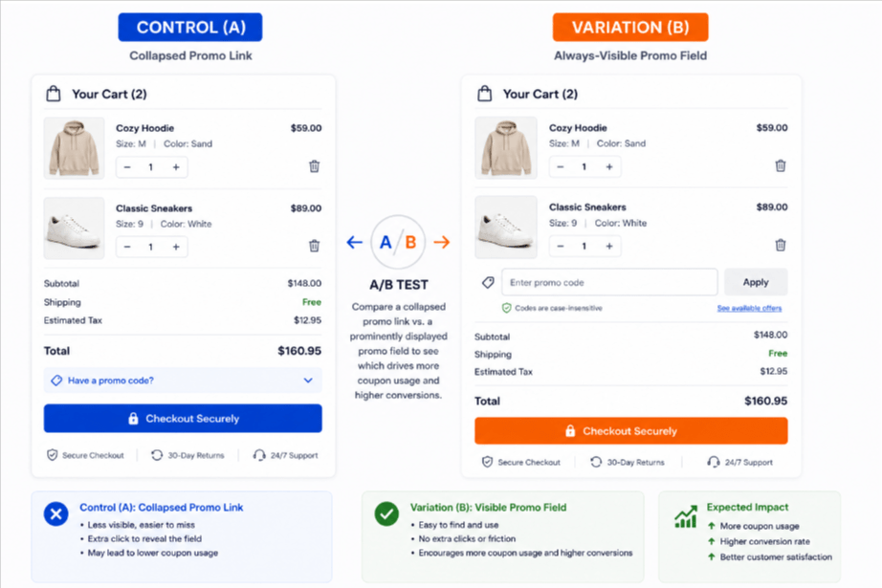The image size is (882, 588).
Task: Click blue Checkout Securely button
Action: [183, 418]
